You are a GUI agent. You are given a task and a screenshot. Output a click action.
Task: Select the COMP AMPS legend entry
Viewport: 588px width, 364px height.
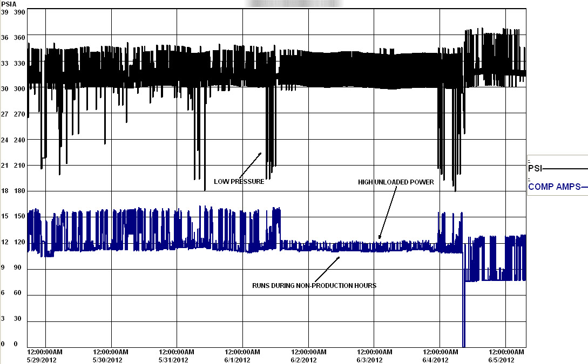click(554, 187)
